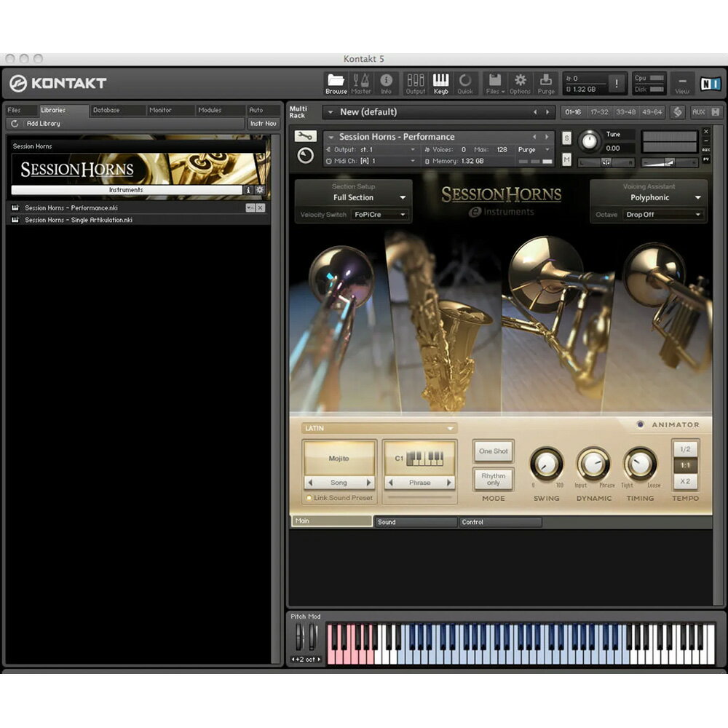Click the Purge toolbar icon

(546, 84)
